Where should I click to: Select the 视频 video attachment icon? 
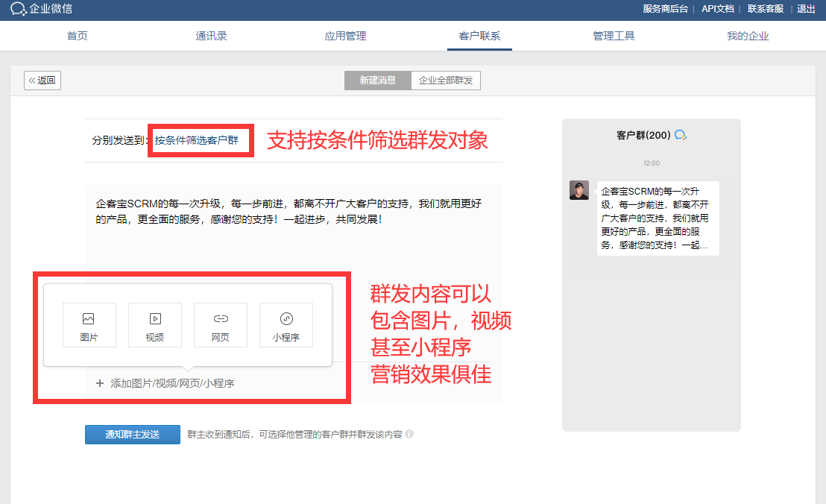tap(155, 319)
